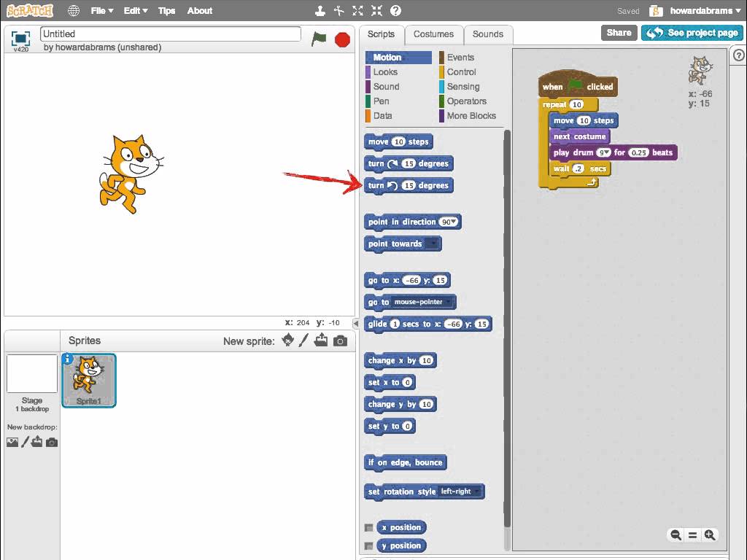
Task: Click the Scratch logo
Action: pyautogui.click(x=29, y=10)
